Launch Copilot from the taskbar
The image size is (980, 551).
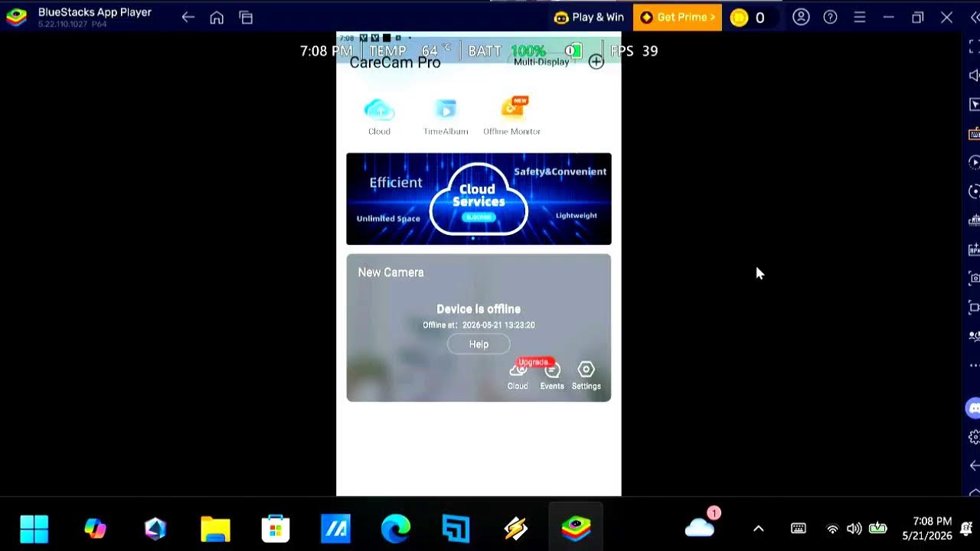pos(95,529)
